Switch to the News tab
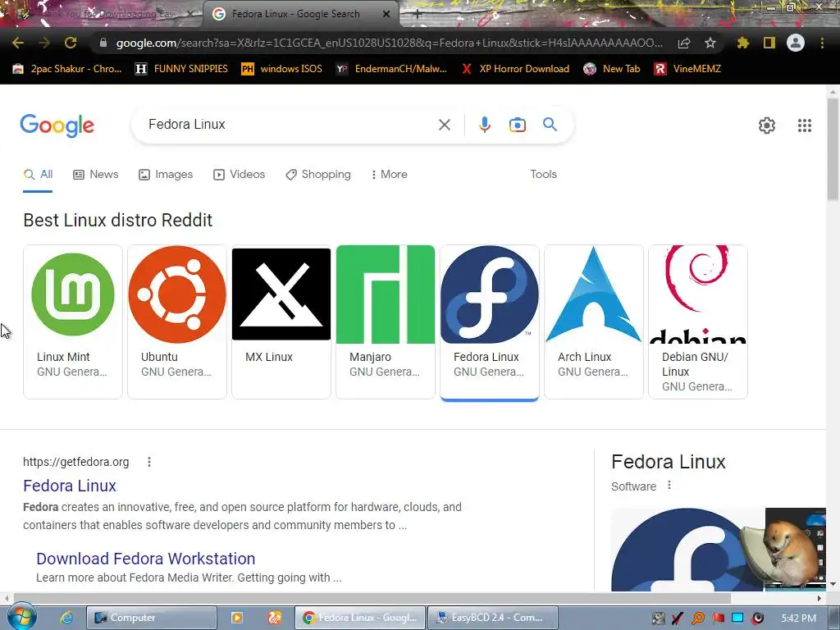 click(96, 174)
